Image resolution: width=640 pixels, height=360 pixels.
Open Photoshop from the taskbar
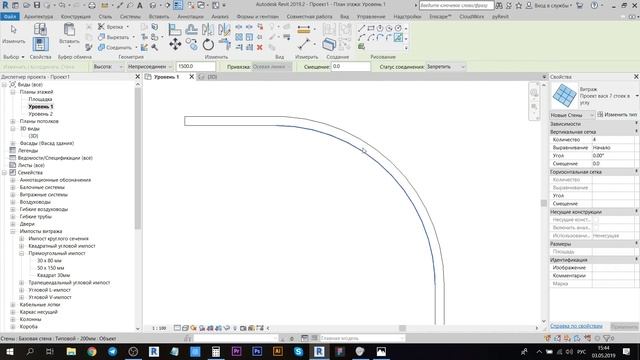[257, 351]
